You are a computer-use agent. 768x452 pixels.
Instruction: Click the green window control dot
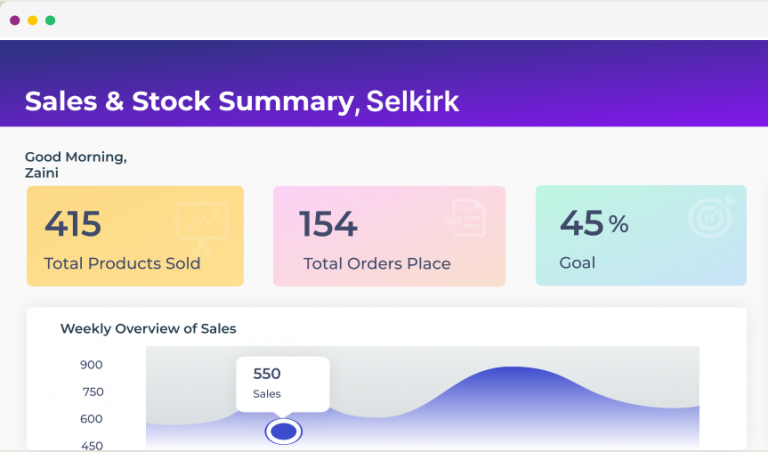click(x=50, y=20)
